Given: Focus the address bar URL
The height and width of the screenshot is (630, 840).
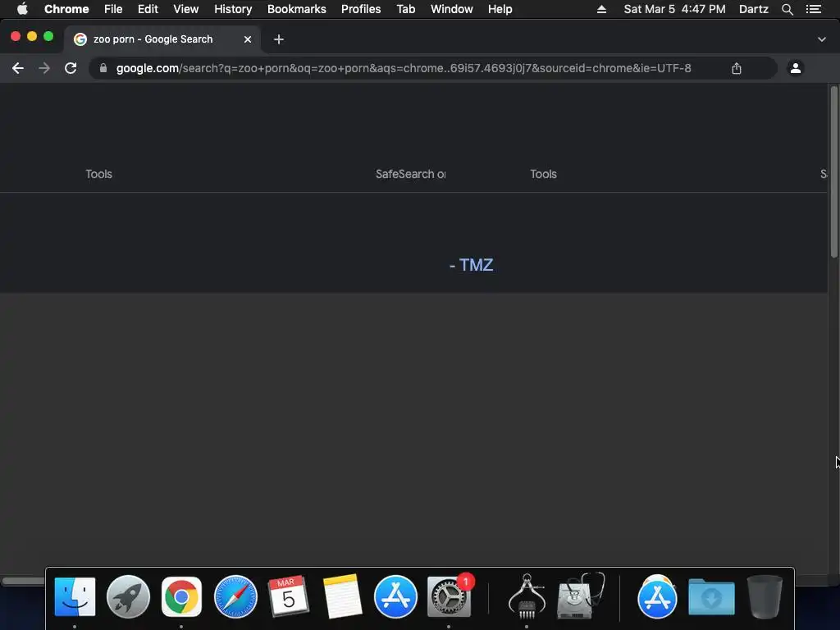Looking at the screenshot, I should 404,68.
